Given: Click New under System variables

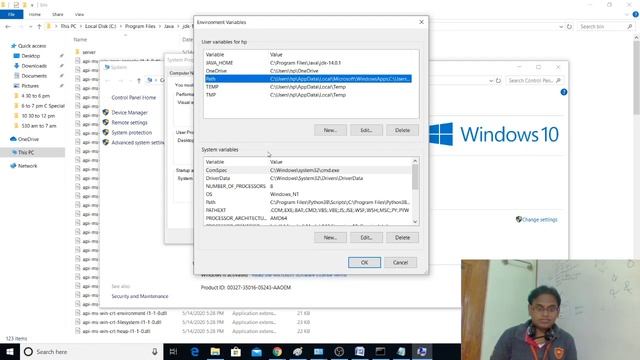Looking at the screenshot, I should pos(330,238).
